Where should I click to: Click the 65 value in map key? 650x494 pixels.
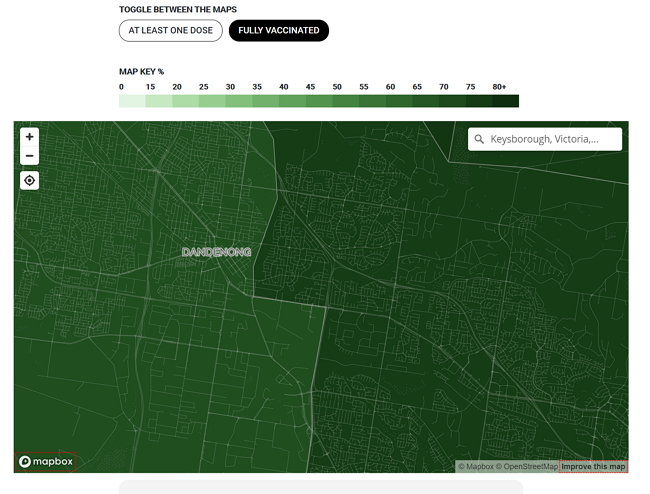[417, 87]
